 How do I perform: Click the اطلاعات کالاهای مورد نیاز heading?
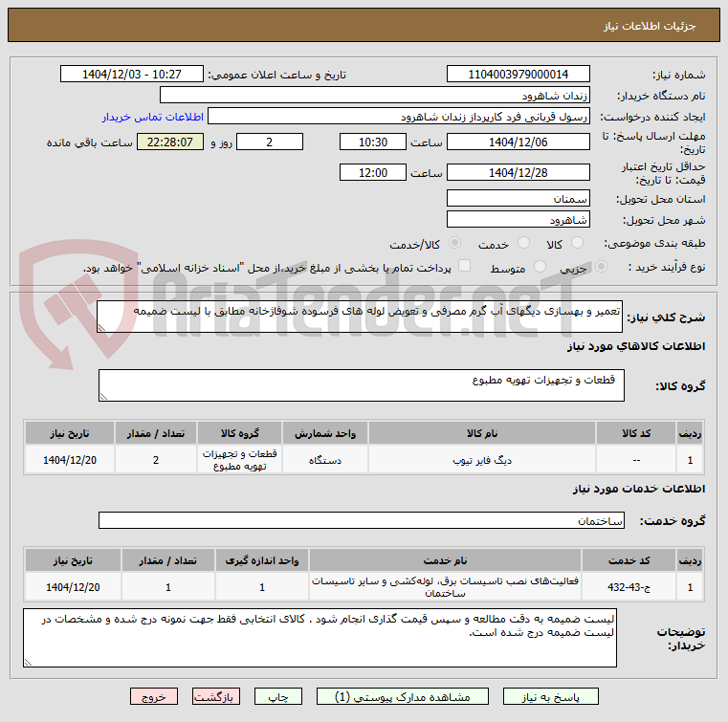(x=636, y=346)
